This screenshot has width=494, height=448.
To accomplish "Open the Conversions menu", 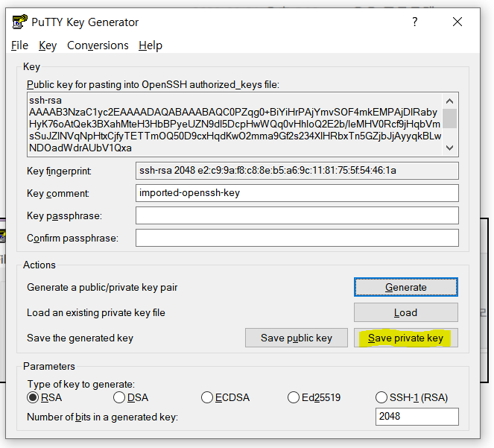I will coord(98,45).
